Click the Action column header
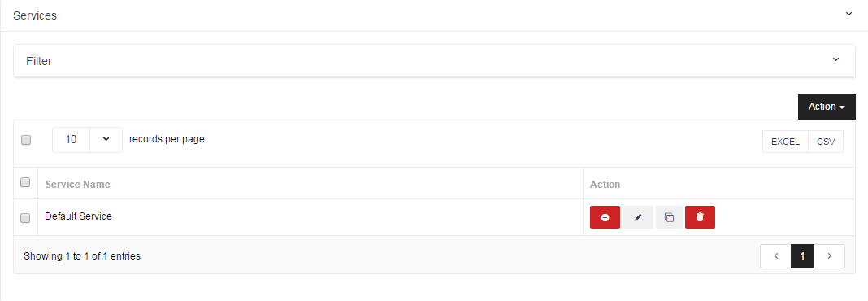This screenshot has height=301, width=868. pyautogui.click(x=605, y=184)
